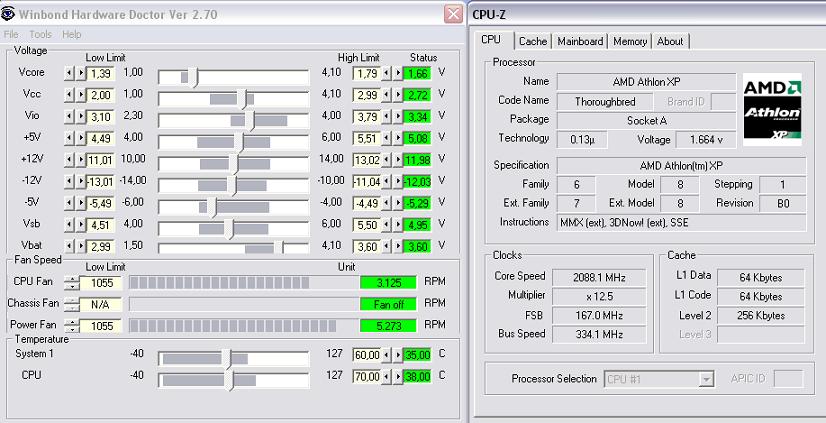Click the green Chassis Fan 'Fan off' status

click(389, 304)
